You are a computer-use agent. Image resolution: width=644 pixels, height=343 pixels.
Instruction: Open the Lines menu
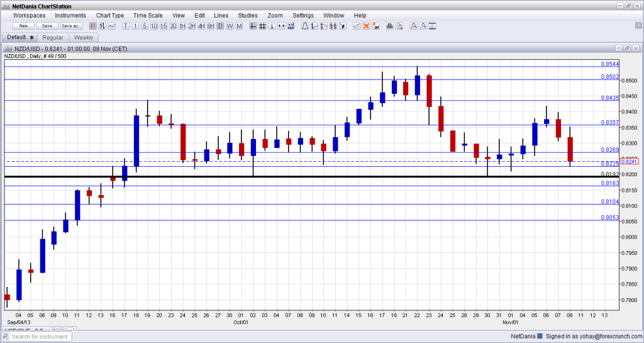point(221,15)
